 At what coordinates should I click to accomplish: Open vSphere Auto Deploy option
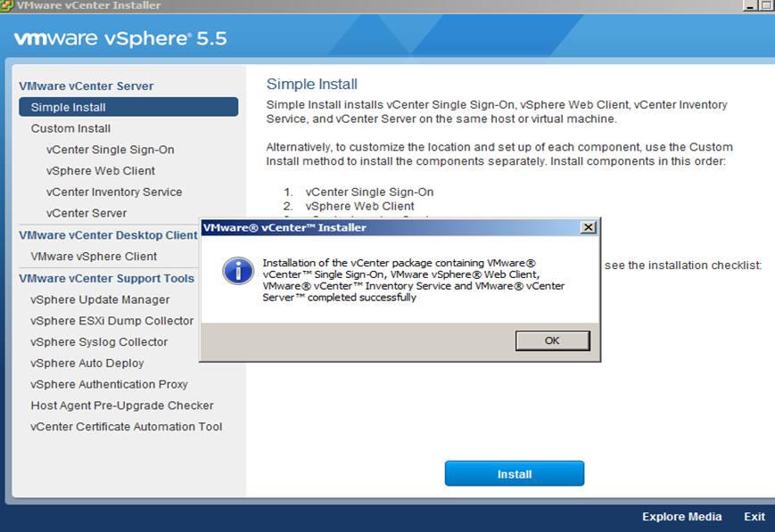[x=87, y=364]
